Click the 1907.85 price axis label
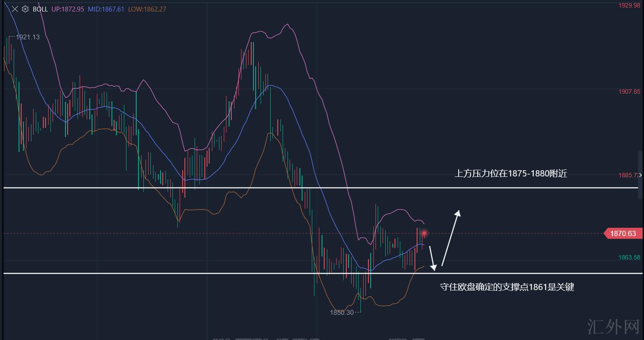This screenshot has width=644, height=340. [x=629, y=92]
